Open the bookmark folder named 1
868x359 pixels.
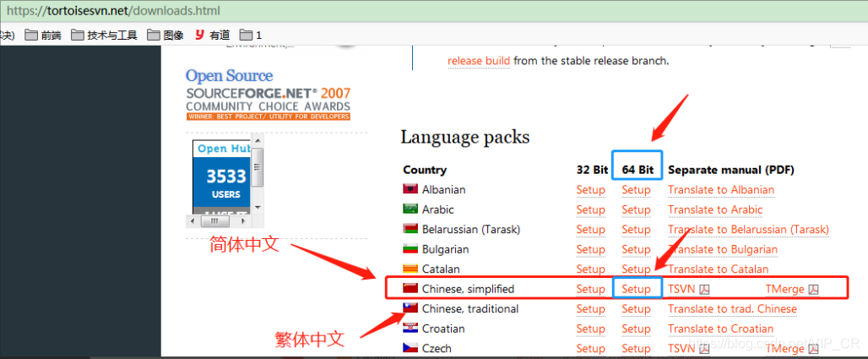pos(250,35)
